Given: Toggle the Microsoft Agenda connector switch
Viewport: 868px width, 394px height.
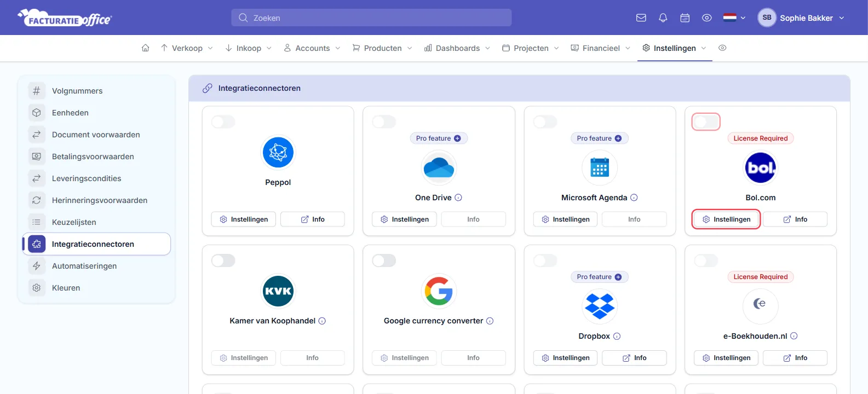Looking at the screenshot, I should (545, 122).
